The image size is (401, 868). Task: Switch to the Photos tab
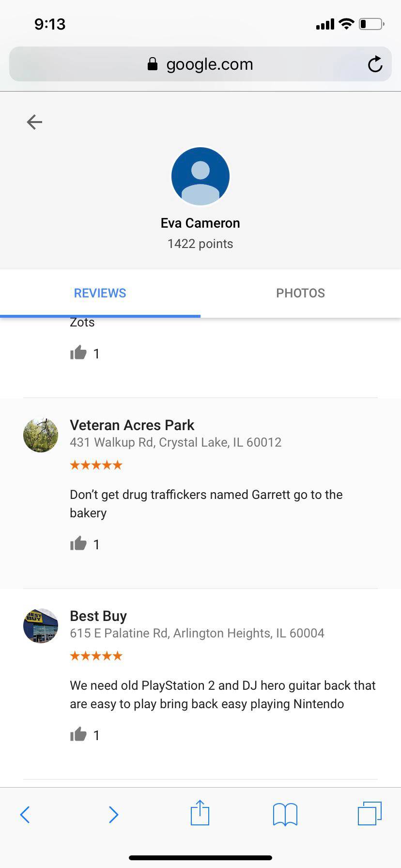pos(301,293)
